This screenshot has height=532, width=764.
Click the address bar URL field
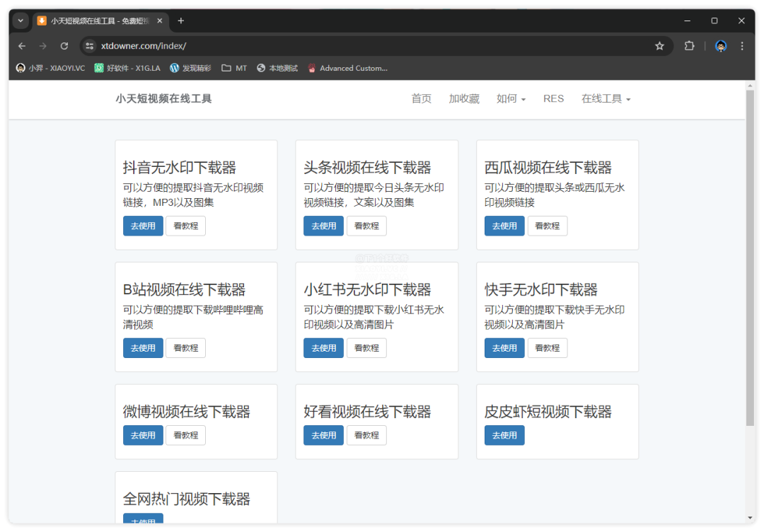point(354,46)
